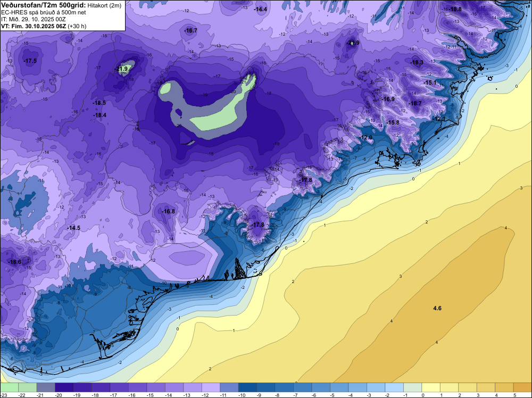Click the valid time 'VT: Fim. 30.10.2025 06Z'
Screen dimensions: 532x398
tap(34, 26)
